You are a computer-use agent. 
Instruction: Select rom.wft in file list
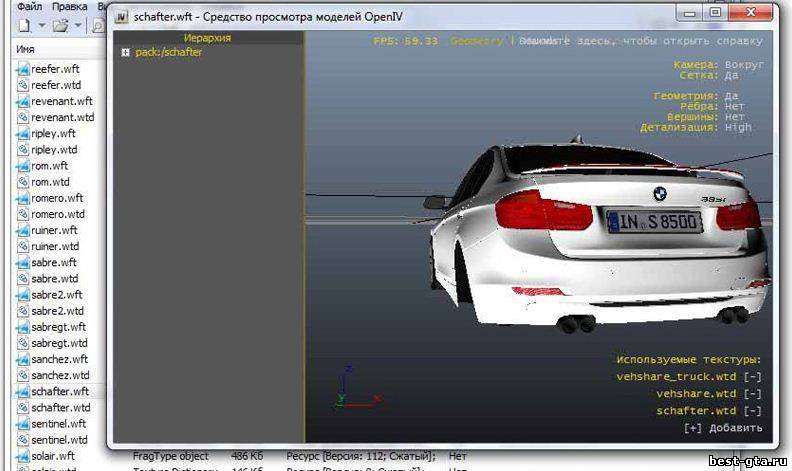click(x=50, y=166)
